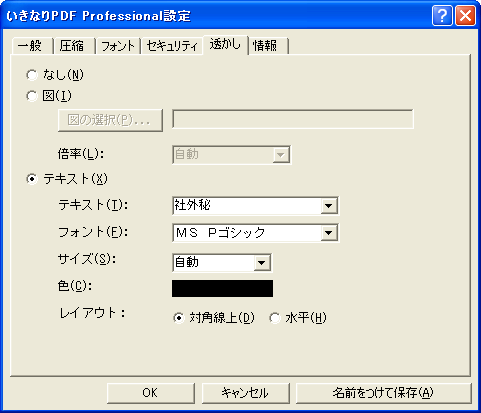Click the OK button
The width and height of the screenshot is (481, 413).
tap(151, 393)
